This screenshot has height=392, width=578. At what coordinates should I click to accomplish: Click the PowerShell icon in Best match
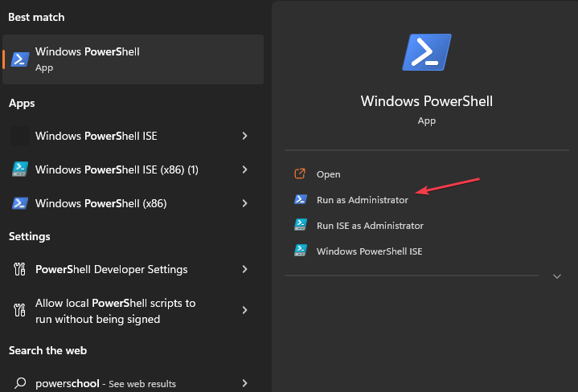point(20,59)
